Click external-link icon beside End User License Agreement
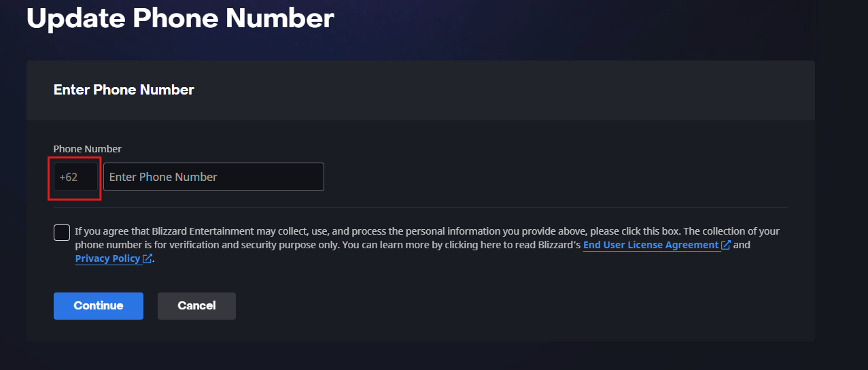Image resolution: width=868 pixels, height=370 pixels. [726, 245]
